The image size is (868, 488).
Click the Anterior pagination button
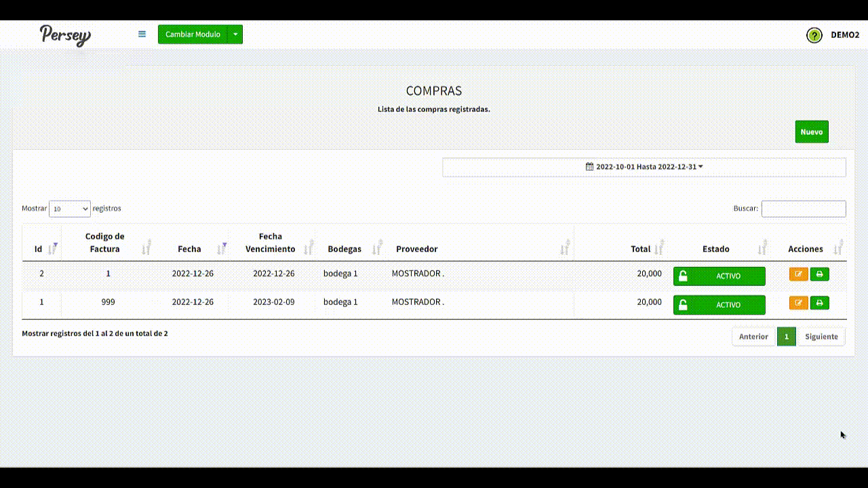tap(753, 337)
